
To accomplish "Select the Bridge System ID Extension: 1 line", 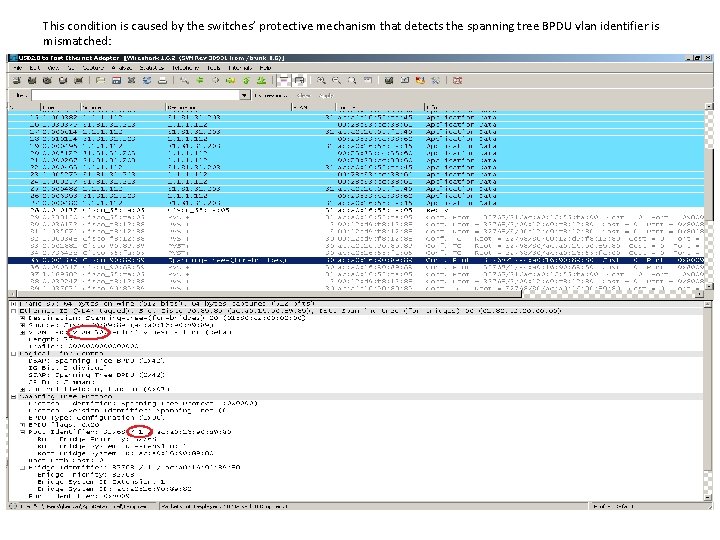I will tap(101, 482).
